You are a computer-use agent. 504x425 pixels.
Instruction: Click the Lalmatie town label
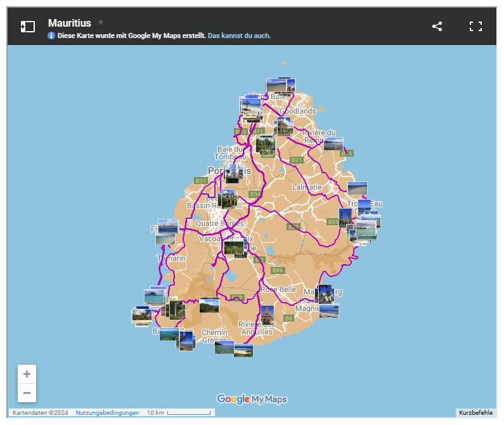pyautogui.click(x=307, y=188)
